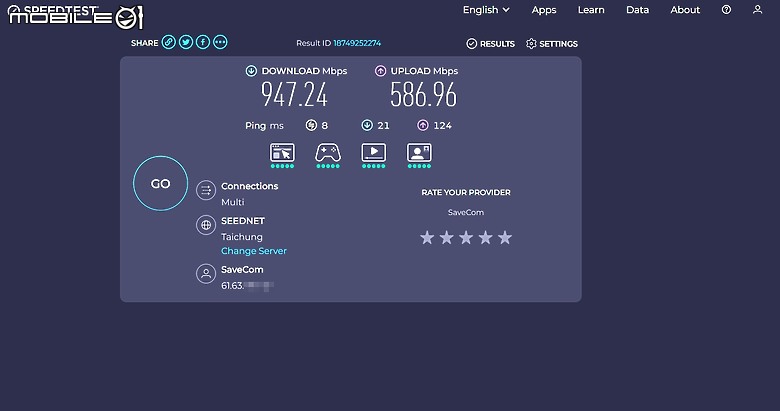Click the RATE YOUR PROVIDER heading

pos(466,192)
